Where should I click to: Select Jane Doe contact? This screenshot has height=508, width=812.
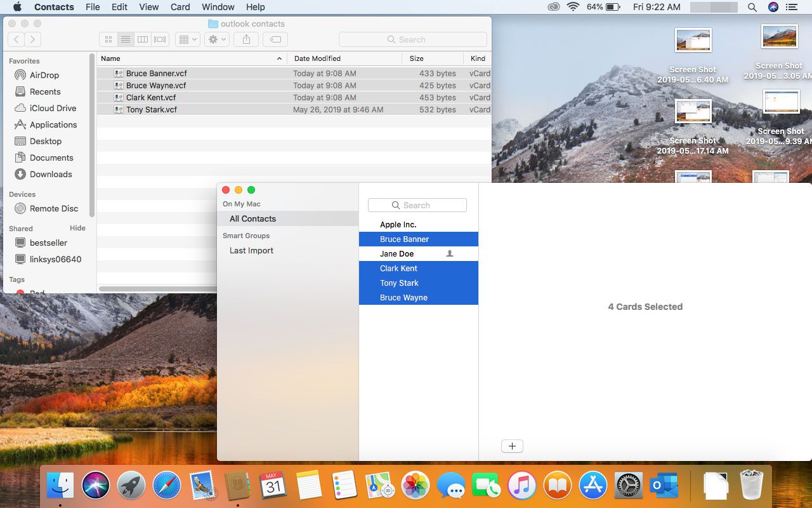point(419,254)
